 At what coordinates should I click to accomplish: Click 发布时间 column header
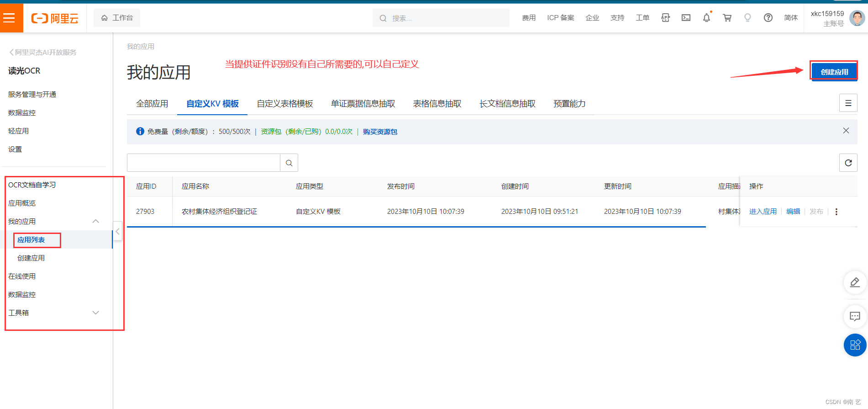tap(401, 186)
